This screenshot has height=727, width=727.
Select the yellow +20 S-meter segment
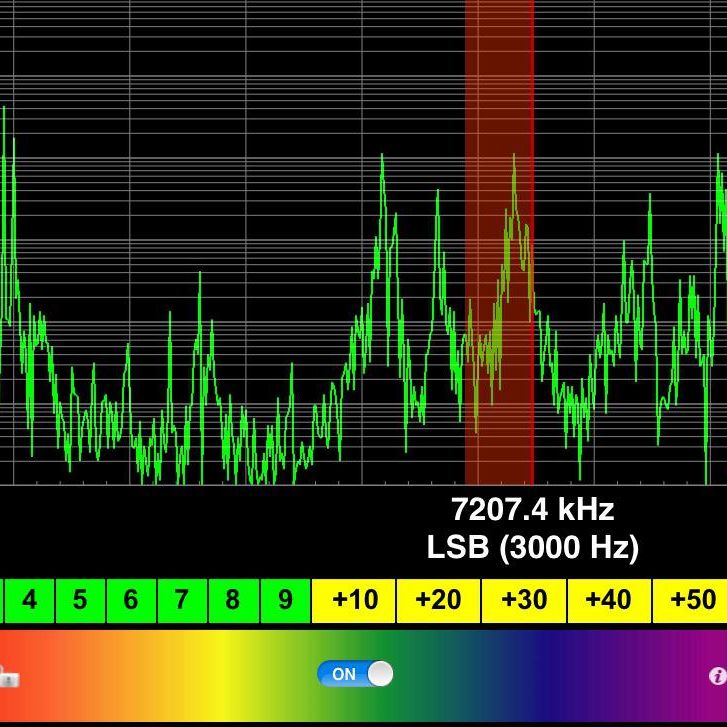(x=438, y=600)
